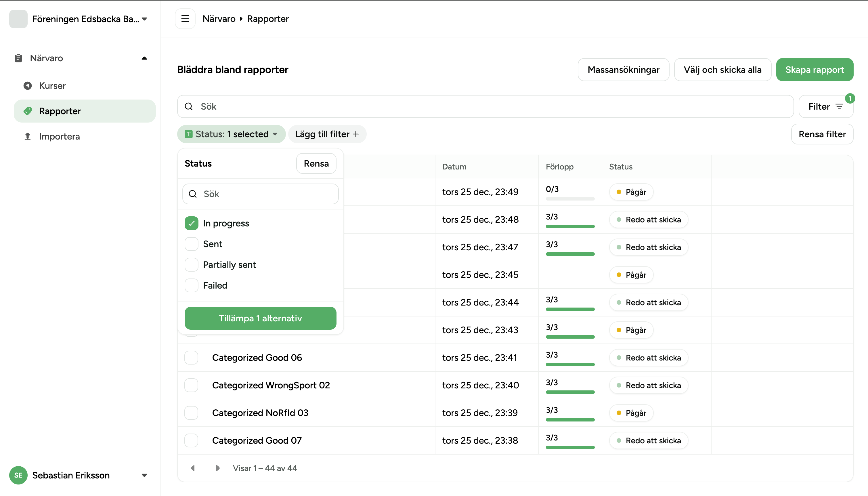
Task: Select the Categorized Good 06 row checkbox
Action: (191, 358)
